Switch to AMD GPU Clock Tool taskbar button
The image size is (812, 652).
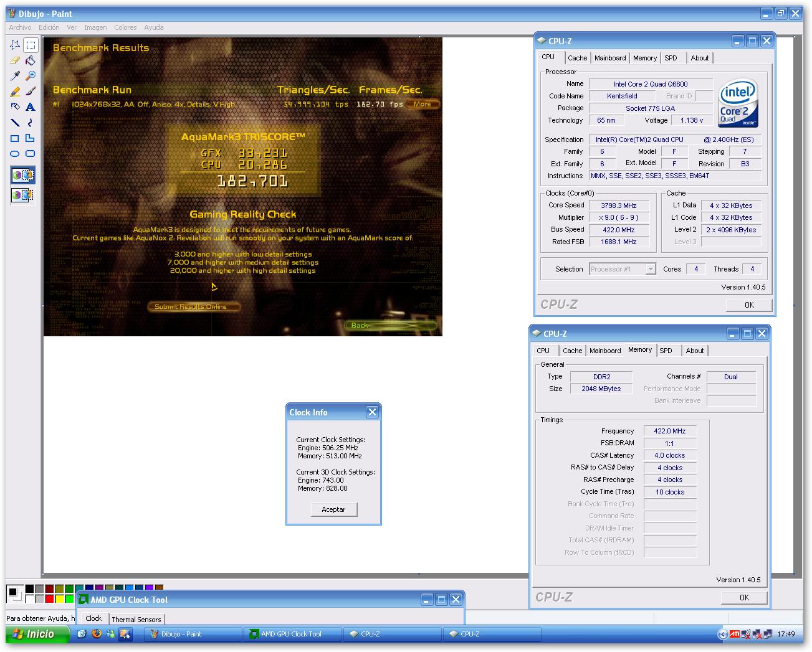[293, 634]
